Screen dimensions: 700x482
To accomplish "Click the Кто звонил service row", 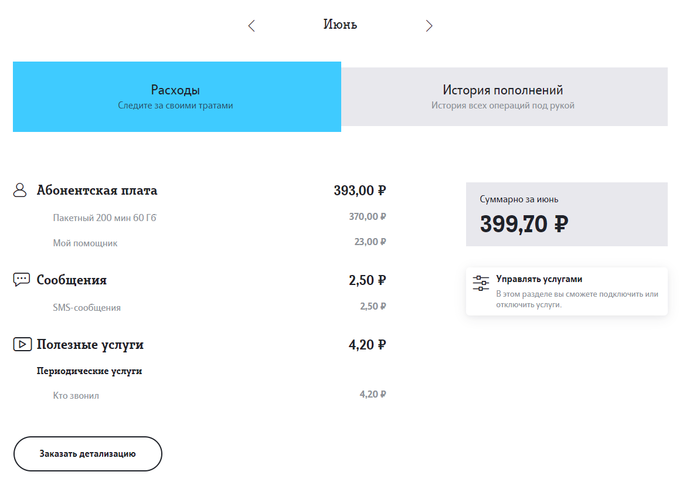I will click(76, 396).
